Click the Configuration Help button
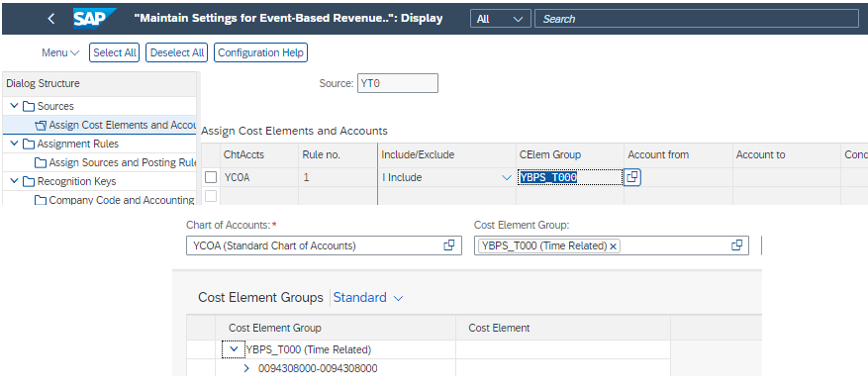This screenshot has width=868, height=391. [x=260, y=52]
